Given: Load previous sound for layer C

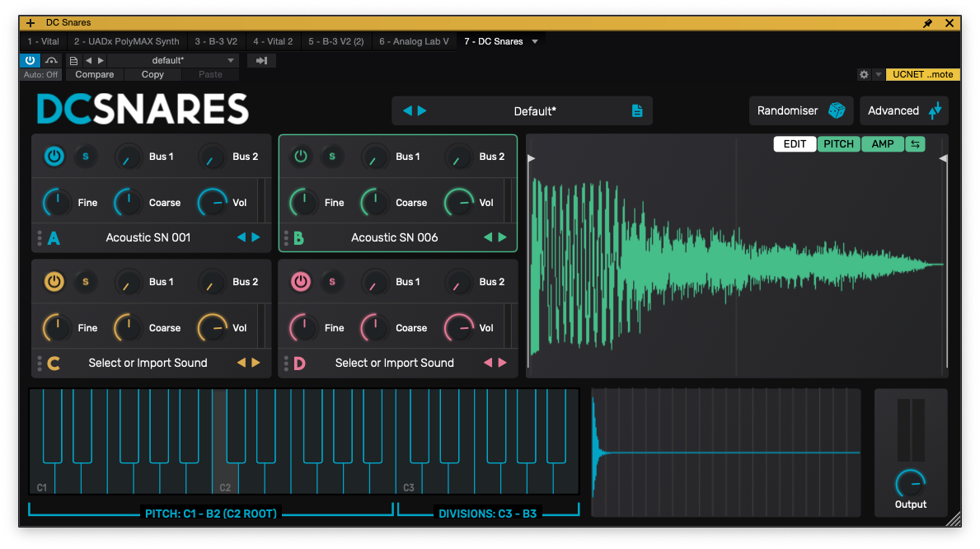Looking at the screenshot, I should (x=241, y=362).
